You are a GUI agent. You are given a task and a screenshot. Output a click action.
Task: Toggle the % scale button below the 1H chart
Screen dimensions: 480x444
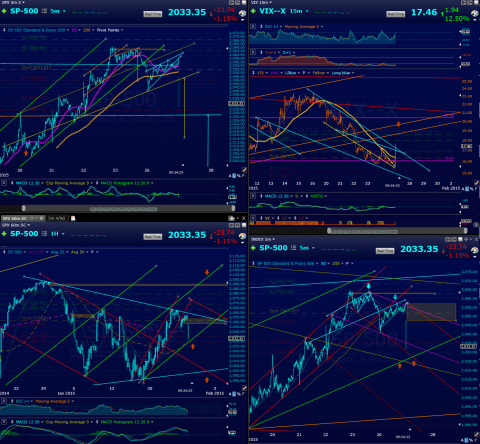(238, 394)
